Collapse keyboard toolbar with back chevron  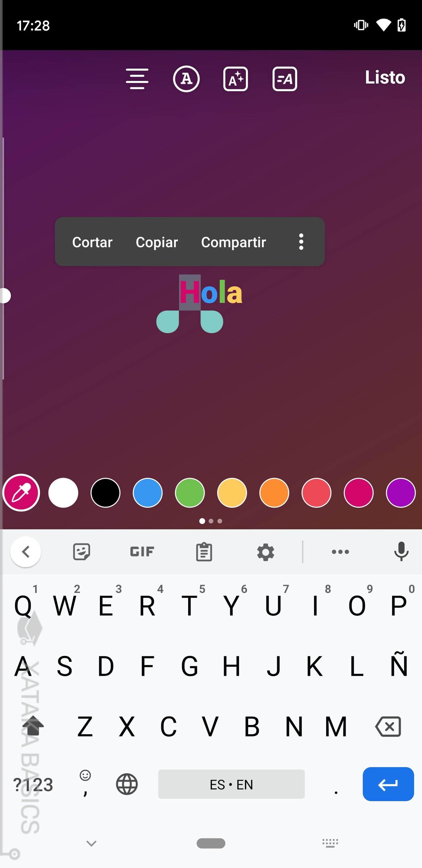(26, 551)
